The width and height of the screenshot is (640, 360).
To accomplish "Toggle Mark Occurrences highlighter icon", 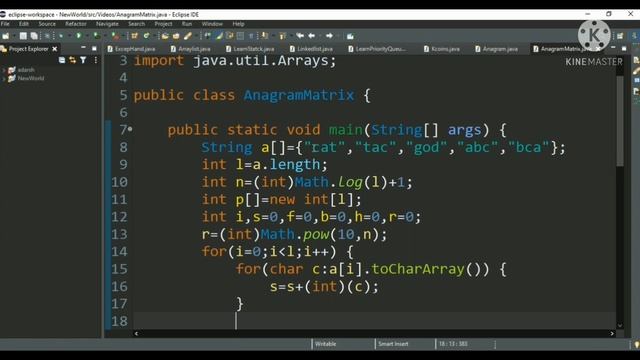I will 220,36.
